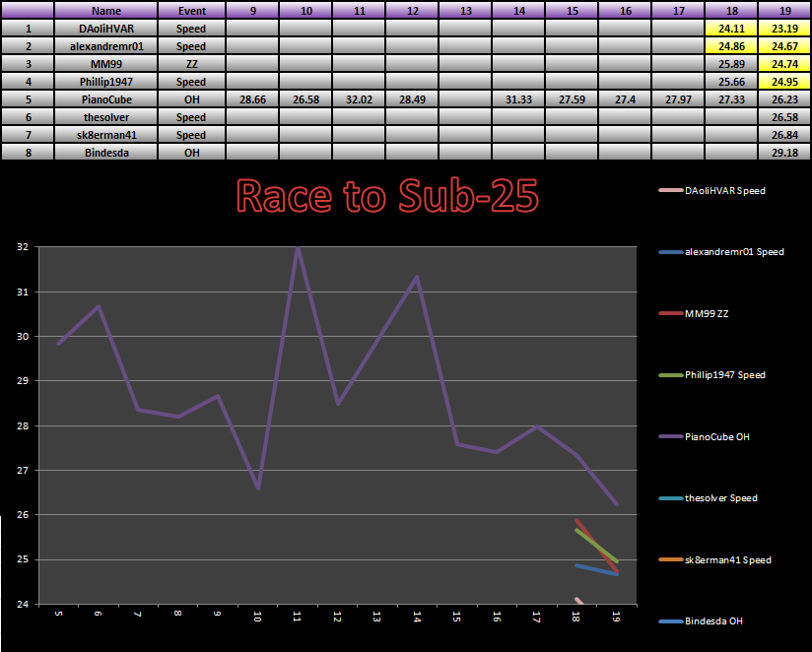
Task: Click the Bindesda name cell
Action: pyautogui.click(x=106, y=152)
